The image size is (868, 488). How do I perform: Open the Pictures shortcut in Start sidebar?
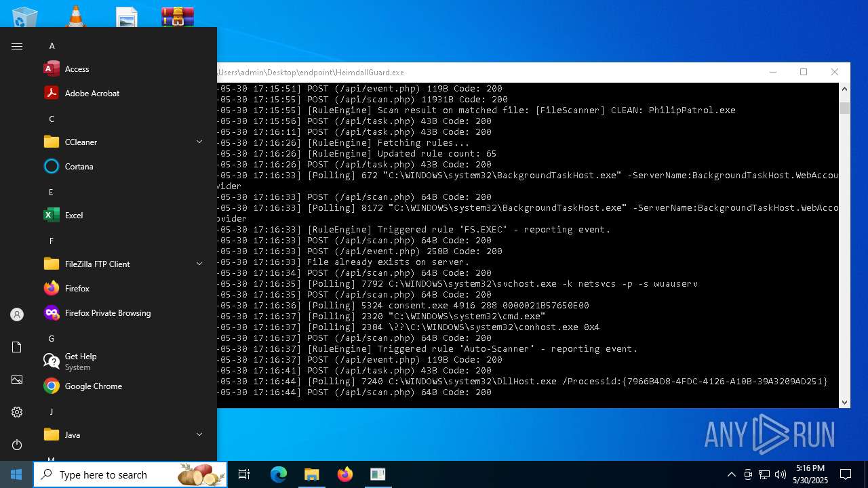click(17, 380)
